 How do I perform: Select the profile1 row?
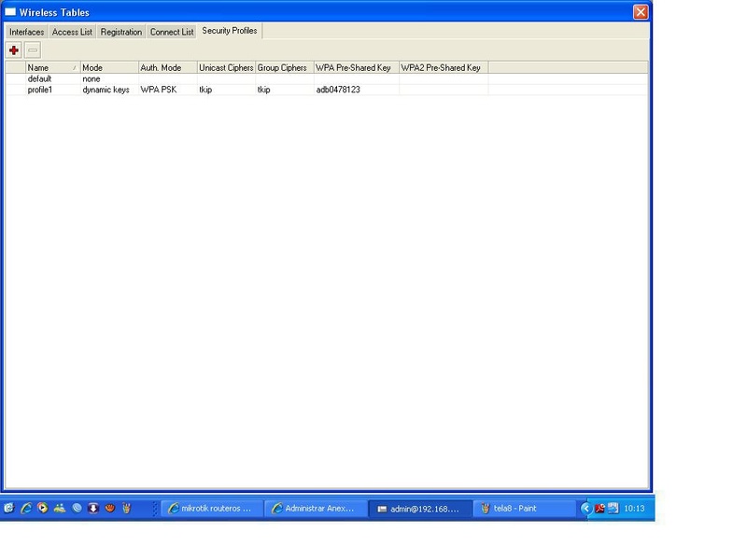326,90
